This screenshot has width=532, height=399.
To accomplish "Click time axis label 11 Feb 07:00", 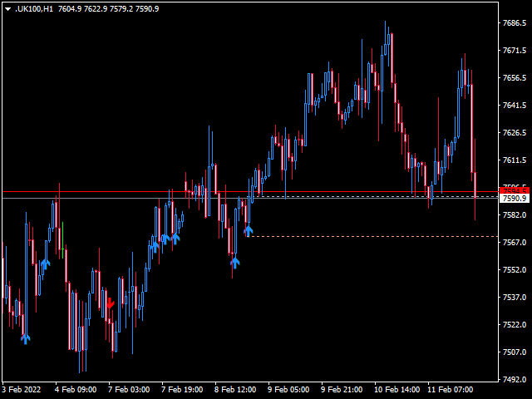I will pyautogui.click(x=451, y=390).
